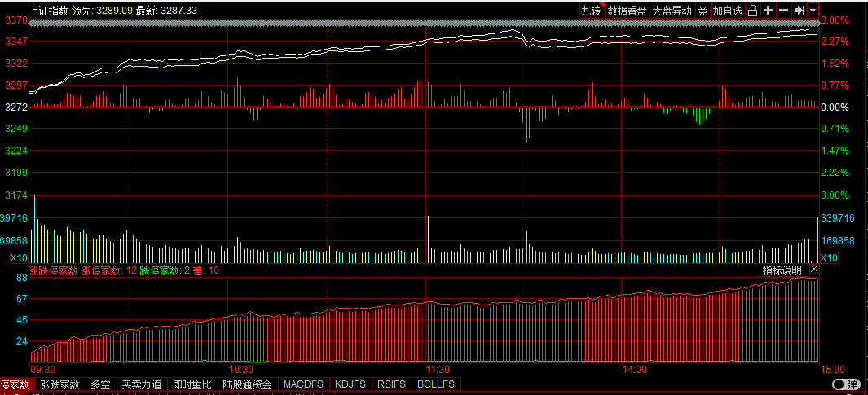This screenshot has height=395, width=868.
Task: Open the 即时量比 tab
Action: click(192, 384)
